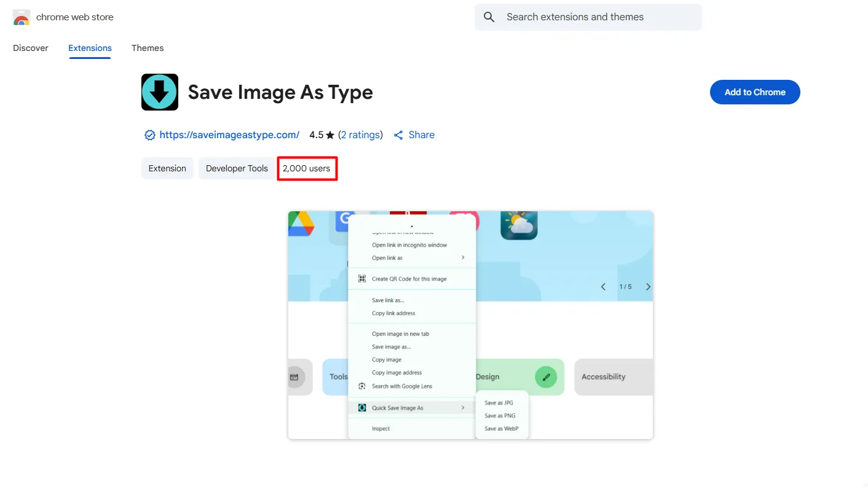
Task: Click the Tools card in the screenshot
Action: [x=335, y=377]
